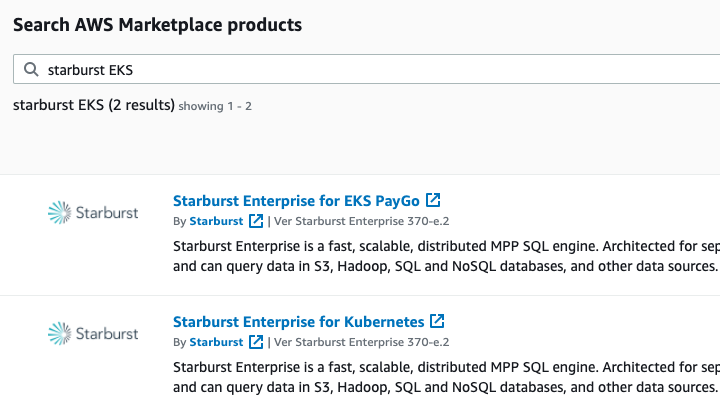Viewport: 720px width, 411px height.
Task: Click the EKS PayGo product description text
Action: (x=446, y=256)
